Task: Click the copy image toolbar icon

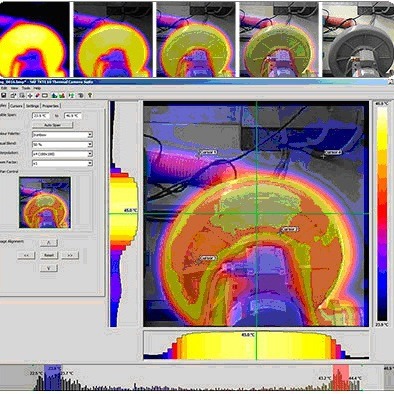Action: (x=22, y=95)
